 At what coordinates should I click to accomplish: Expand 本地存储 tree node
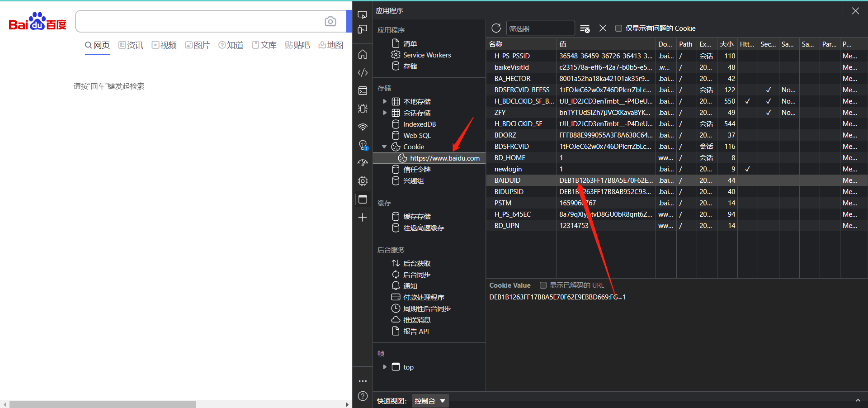point(385,101)
